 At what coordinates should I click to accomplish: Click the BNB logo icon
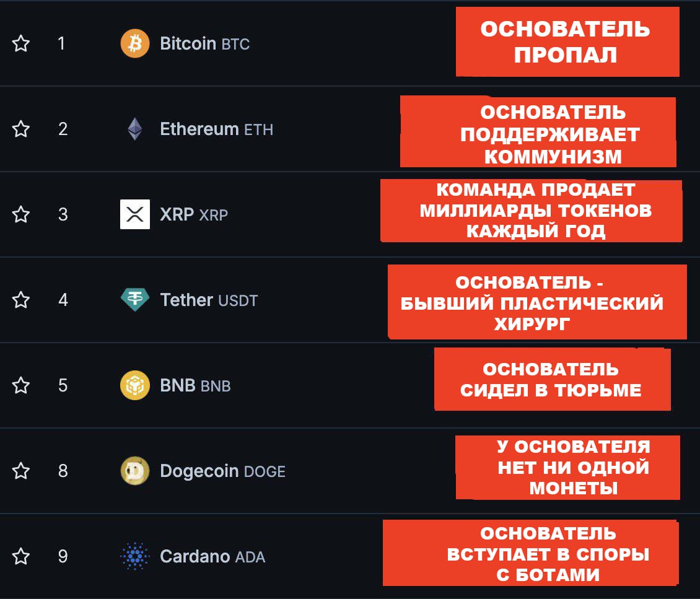point(134,386)
